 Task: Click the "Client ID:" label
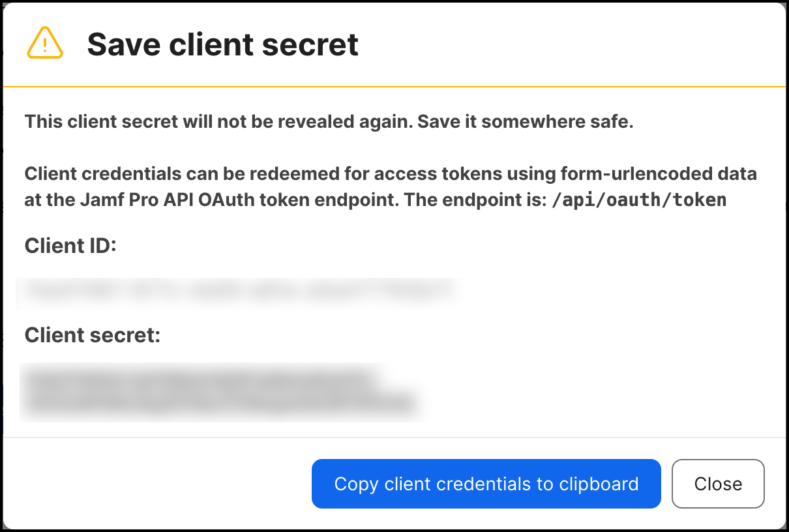(70, 246)
